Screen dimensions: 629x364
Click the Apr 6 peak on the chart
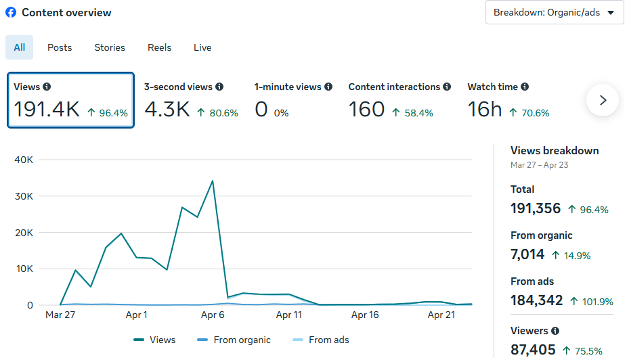coord(213,181)
